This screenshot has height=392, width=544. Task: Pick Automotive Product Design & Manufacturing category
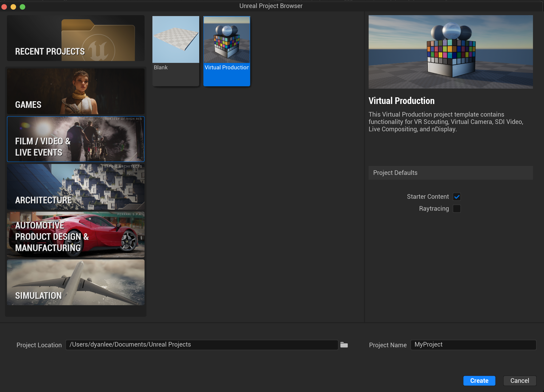(76, 235)
